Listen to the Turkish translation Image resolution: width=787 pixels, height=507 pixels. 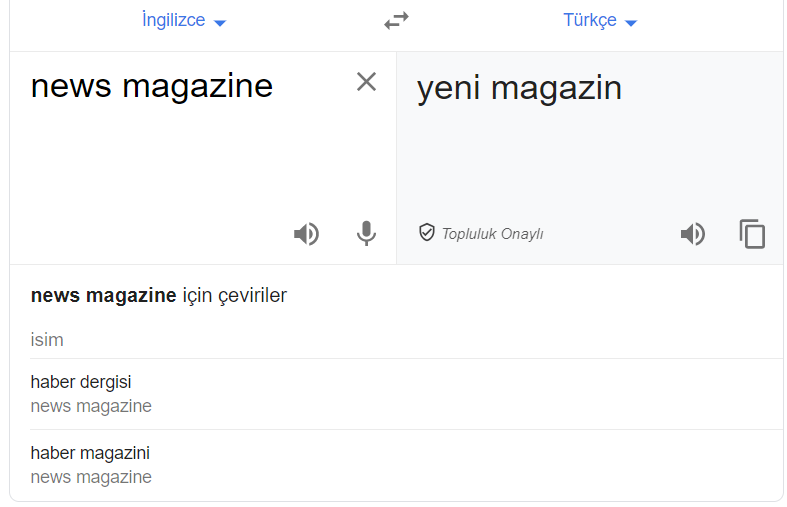pos(693,233)
